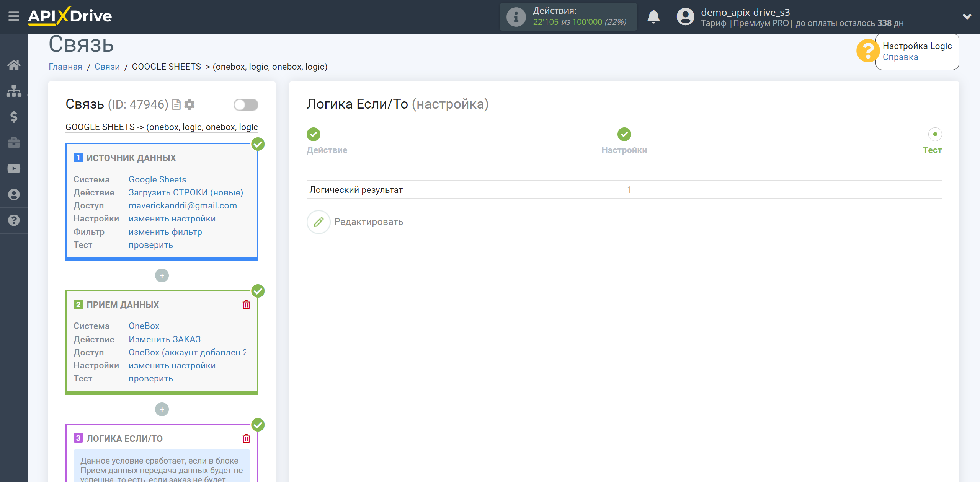Select Логический результат row label
The image size is (980, 482).
356,190
